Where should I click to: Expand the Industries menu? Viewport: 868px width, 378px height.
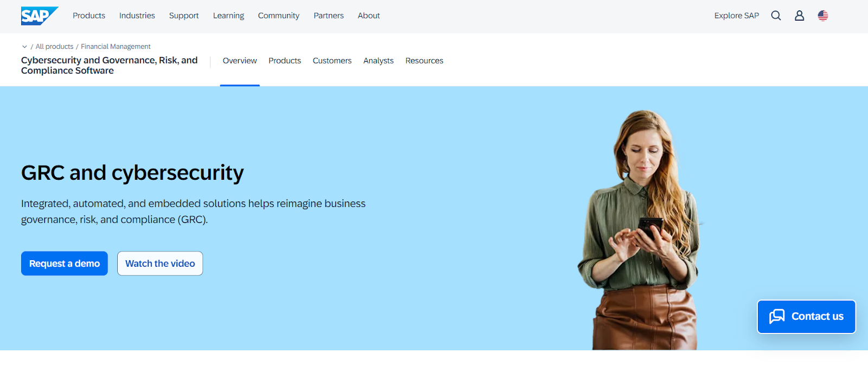tap(137, 16)
